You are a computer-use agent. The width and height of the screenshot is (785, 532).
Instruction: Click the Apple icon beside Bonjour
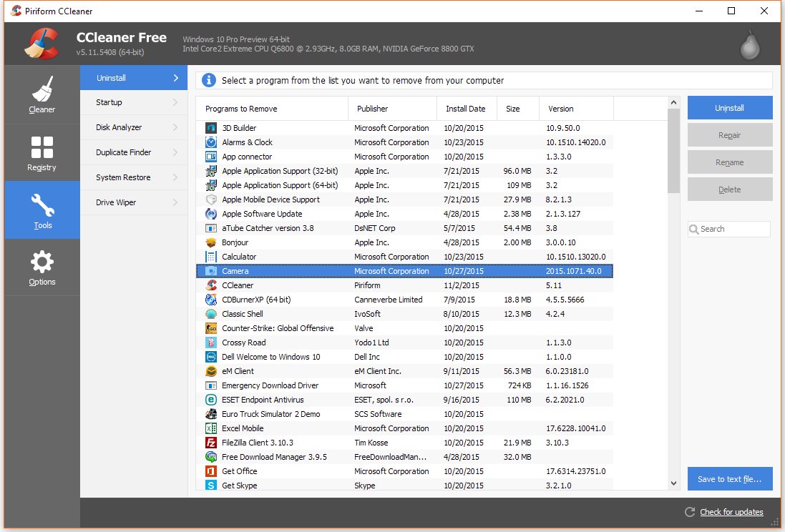tap(210, 242)
